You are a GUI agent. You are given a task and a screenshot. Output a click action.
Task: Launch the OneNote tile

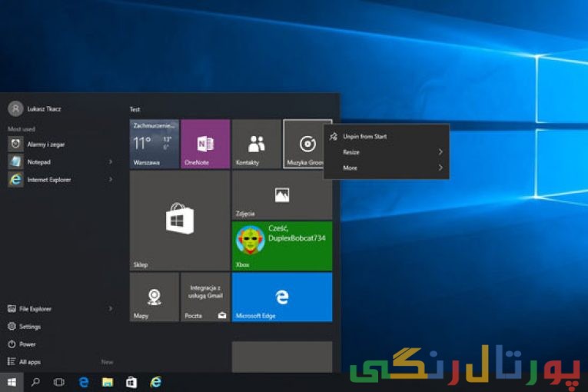click(205, 144)
